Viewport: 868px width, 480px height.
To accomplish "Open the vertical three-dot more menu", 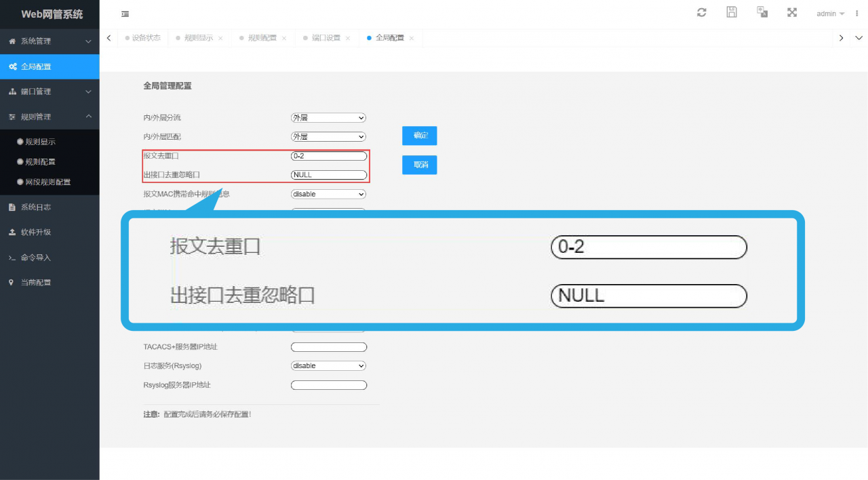I will click(857, 14).
